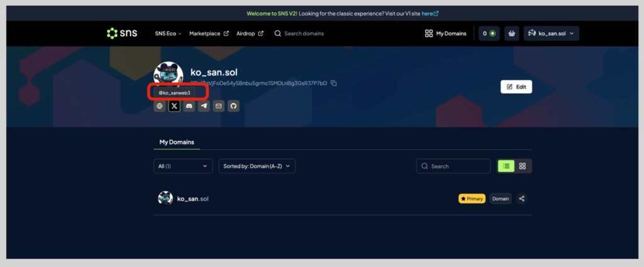
Task: Click the wallet address text
Action: pyautogui.click(x=259, y=83)
